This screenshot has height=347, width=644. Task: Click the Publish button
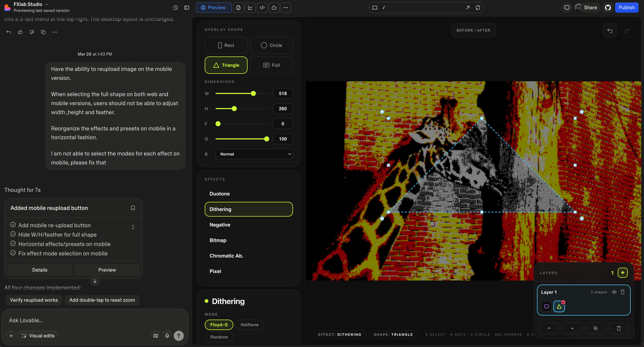tap(626, 7)
